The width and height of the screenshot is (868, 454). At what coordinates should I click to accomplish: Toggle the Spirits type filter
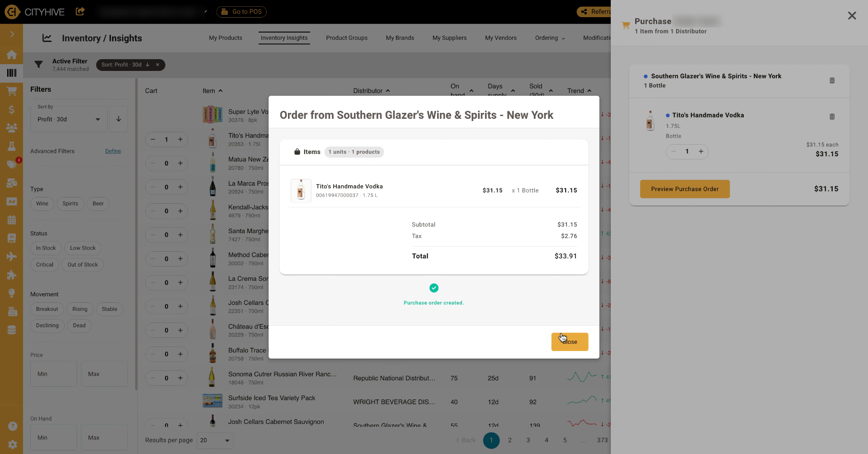[70, 204]
